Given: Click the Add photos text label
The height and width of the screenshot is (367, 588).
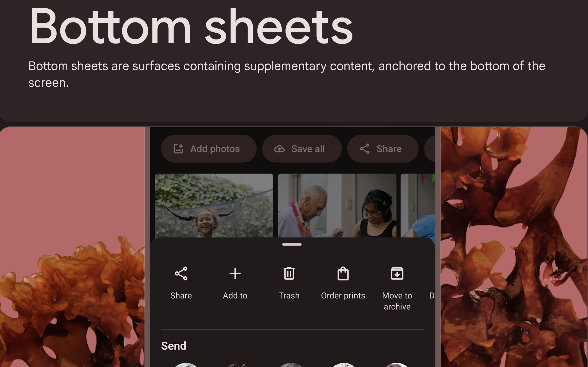Looking at the screenshot, I should (x=215, y=149).
